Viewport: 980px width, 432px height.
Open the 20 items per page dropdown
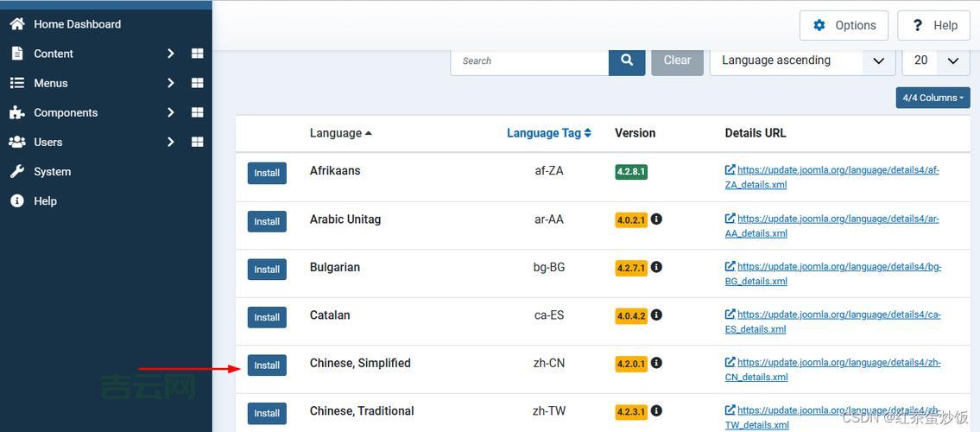pyautogui.click(x=936, y=60)
